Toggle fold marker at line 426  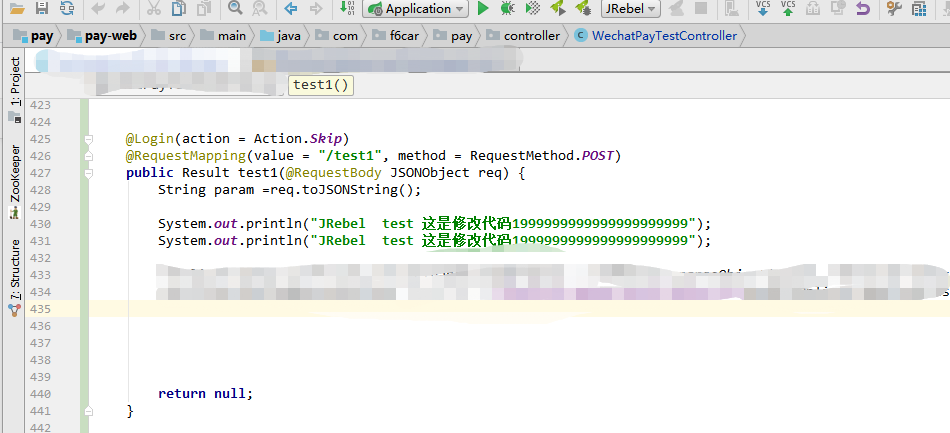coord(89,156)
